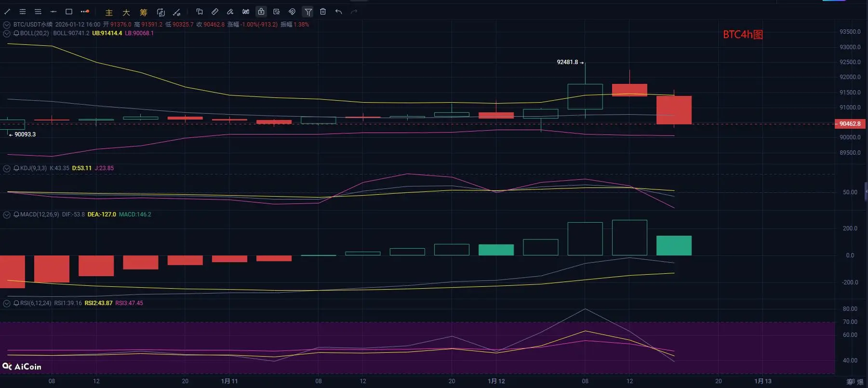The image size is (868, 388).
Task: Click the D:53.11 KDJ value
Action: [x=82, y=168]
